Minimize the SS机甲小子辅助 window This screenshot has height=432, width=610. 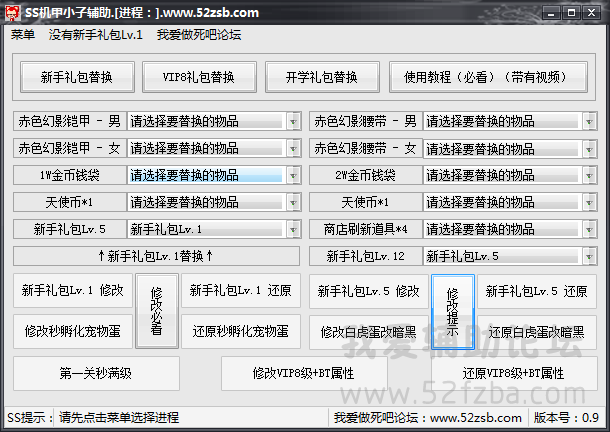[x=551, y=13]
